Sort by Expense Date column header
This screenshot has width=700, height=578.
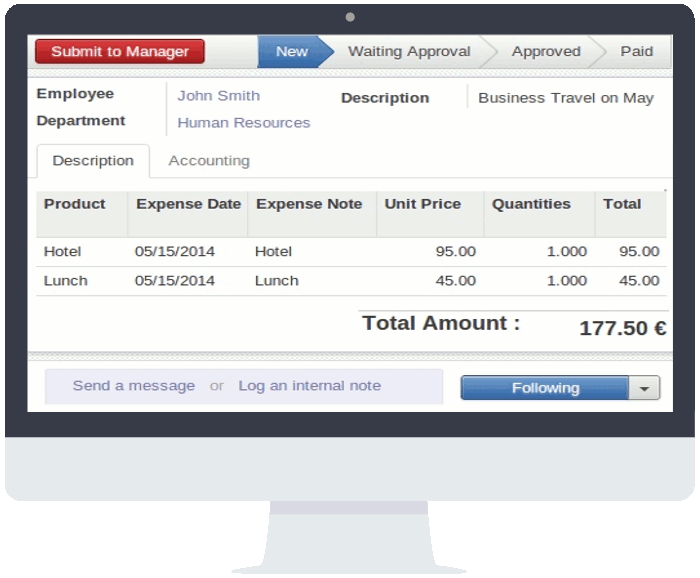[x=188, y=204]
